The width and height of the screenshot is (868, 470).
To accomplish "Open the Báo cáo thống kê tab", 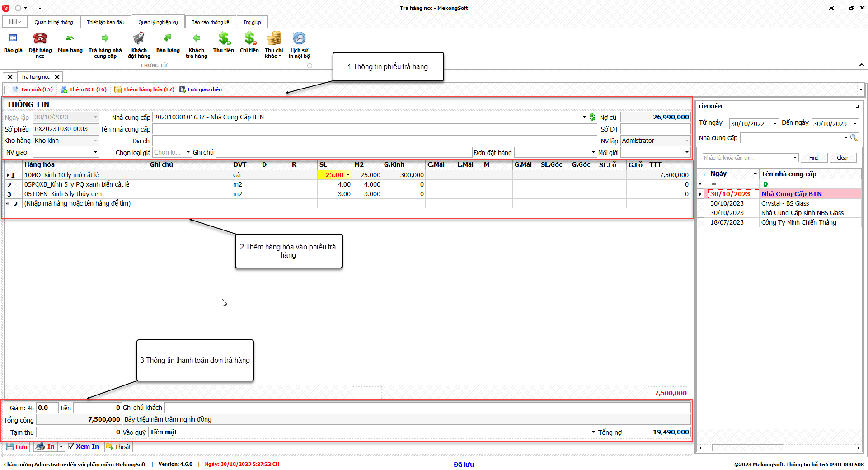I will [211, 22].
